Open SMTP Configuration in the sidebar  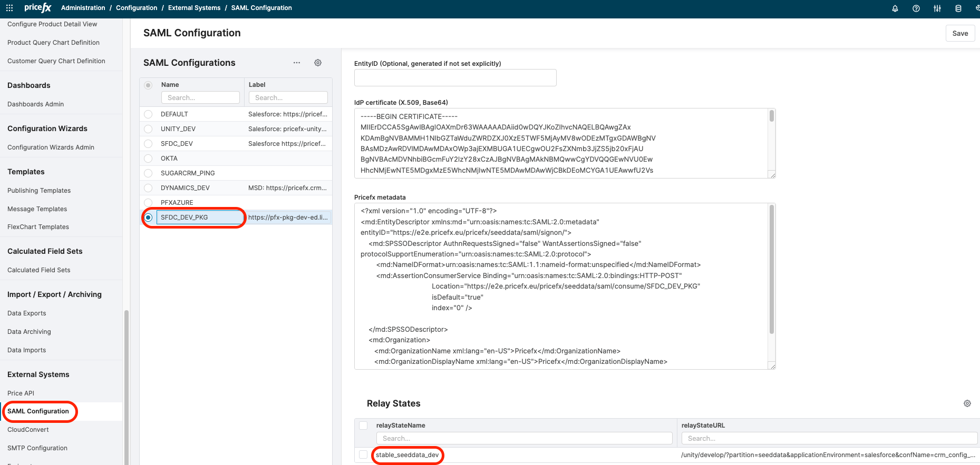[37, 448]
